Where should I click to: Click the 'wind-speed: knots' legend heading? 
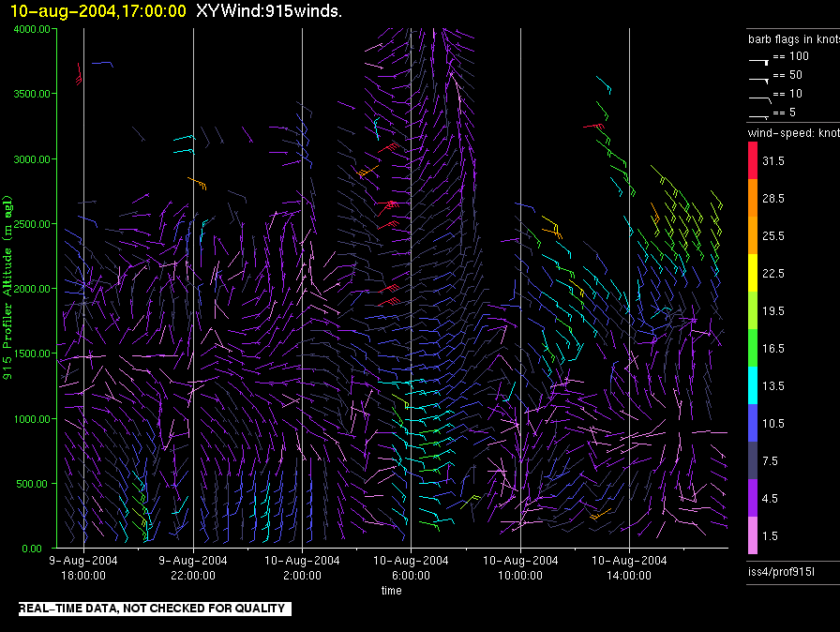coord(794,133)
